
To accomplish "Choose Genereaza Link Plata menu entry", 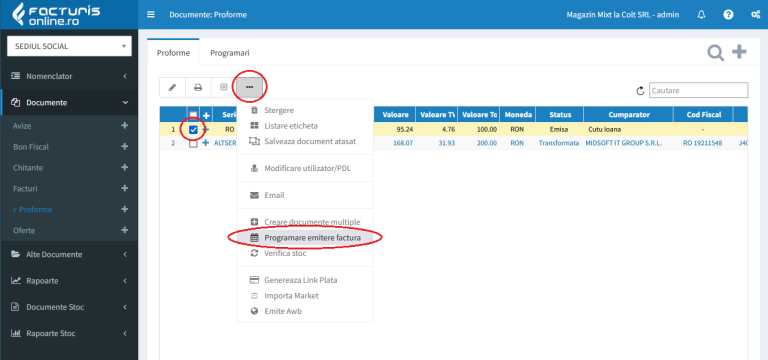I will click(305, 280).
